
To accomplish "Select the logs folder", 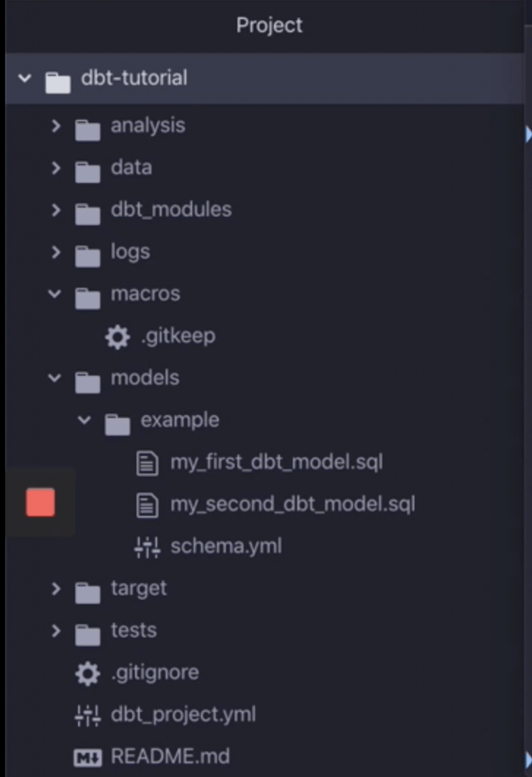I will pos(130,252).
